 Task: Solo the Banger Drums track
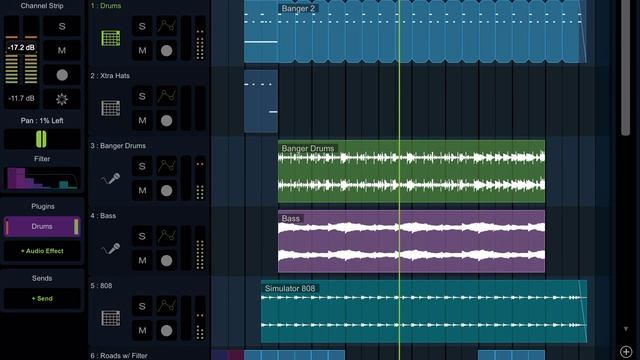pos(142,166)
